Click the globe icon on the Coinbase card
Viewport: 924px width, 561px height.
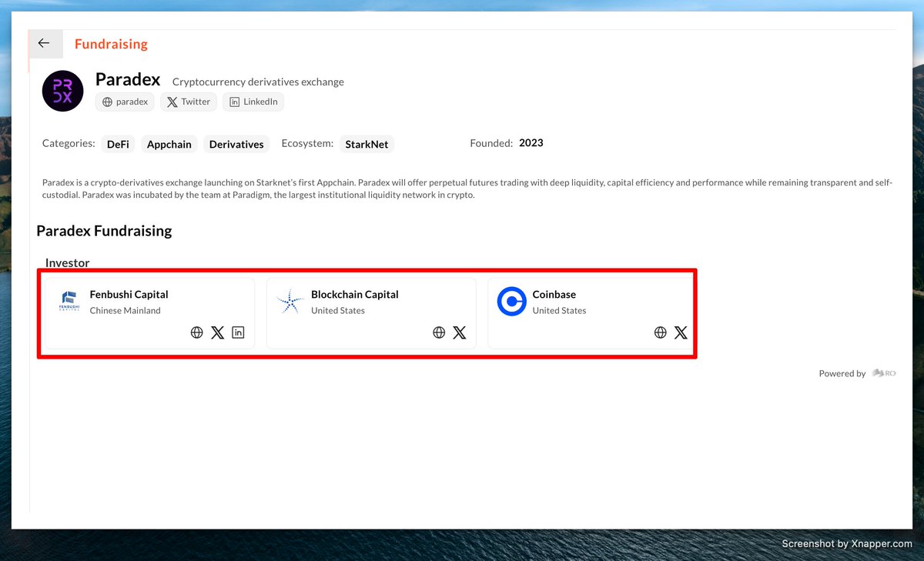coord(660,332)
